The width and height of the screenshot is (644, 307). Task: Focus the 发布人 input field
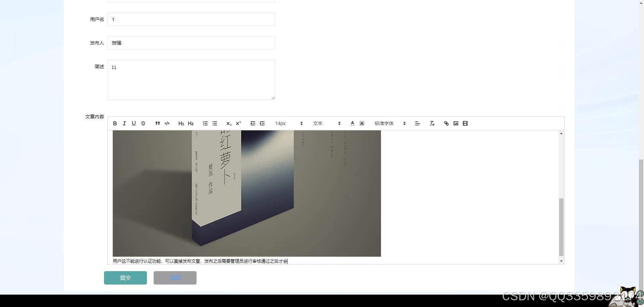[191, 43]
